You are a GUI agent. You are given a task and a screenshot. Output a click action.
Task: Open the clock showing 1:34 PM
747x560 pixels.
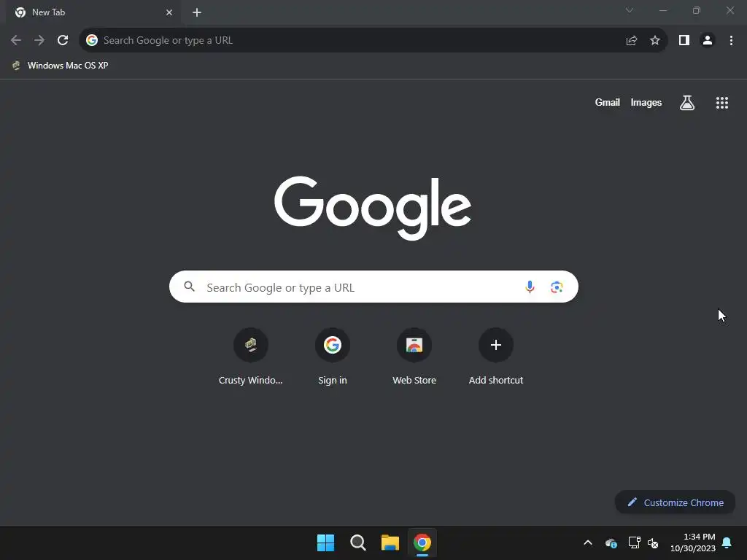coord(693,542)
